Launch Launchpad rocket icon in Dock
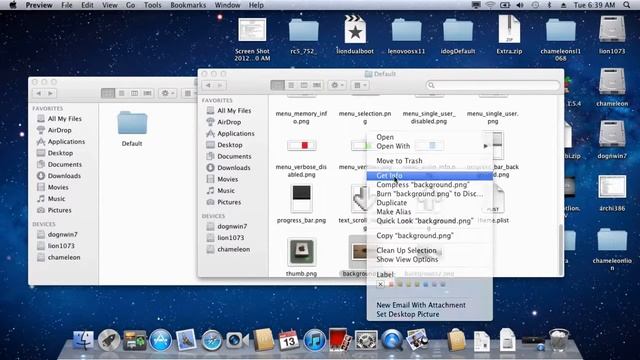The height and width of the screenshot is (360, 640). pyautogui.click(x=109, y=340)
